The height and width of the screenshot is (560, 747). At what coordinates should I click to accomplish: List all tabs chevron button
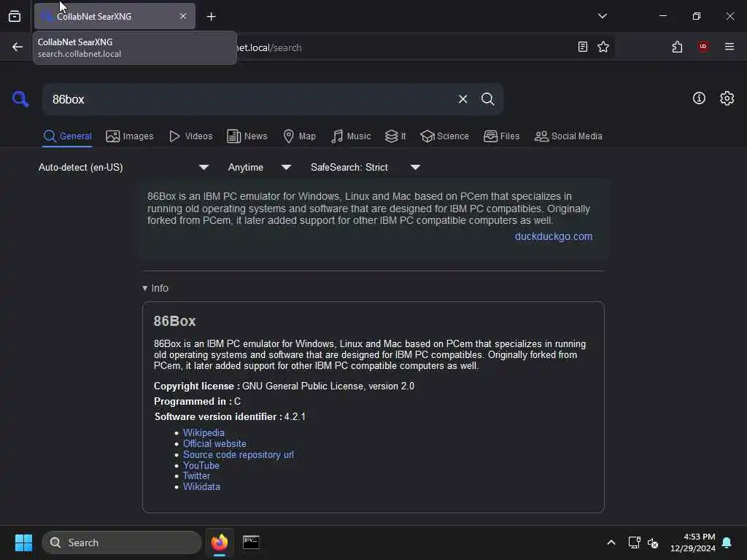tap(602, 16)
